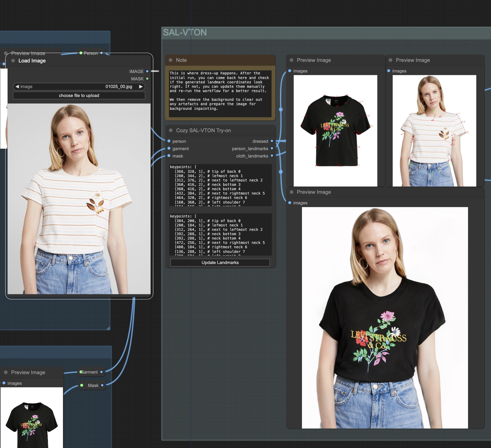Click images port of bottom-left Preview Image
491x448 pixels.
4,383
